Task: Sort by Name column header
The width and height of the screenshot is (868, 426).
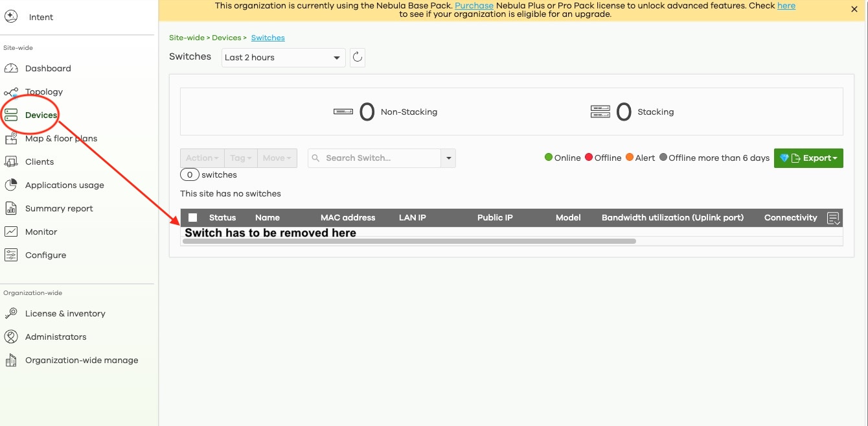Action: (x=268, y=218)
